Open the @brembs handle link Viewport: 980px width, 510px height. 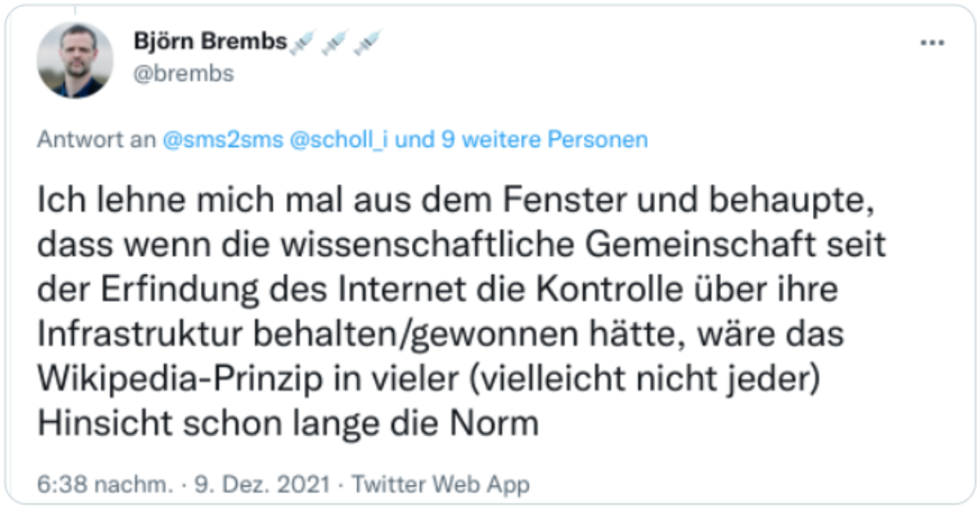tap(184, 73)
